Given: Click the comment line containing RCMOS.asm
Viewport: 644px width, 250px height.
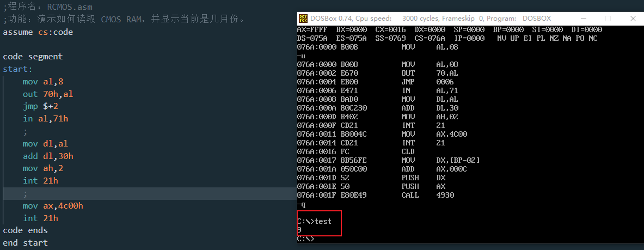Looking at the screenshot, I should pyautogui.click(x=48, y=7).
